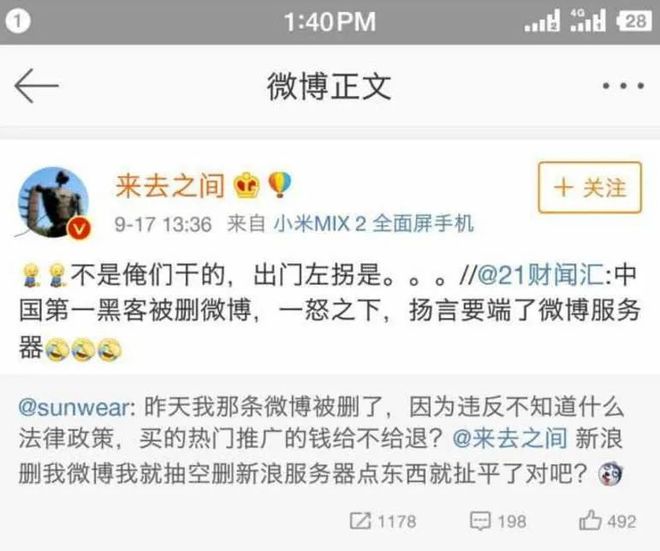Screen dimensions: 660x551
Task: Tap the repost icon showing 1178
Action: (360, 521)
